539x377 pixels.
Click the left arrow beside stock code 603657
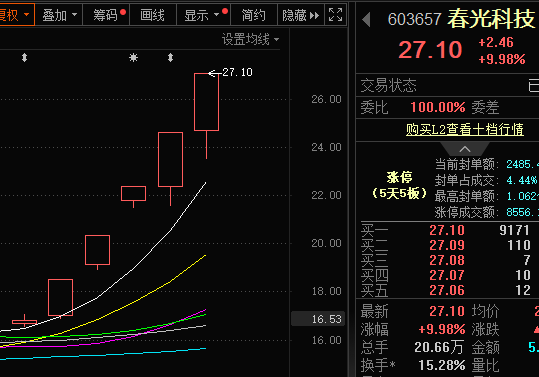click(x=366, y=20)
